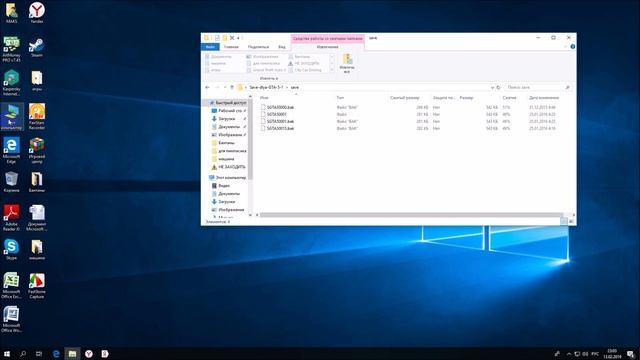Switch to large icons view in status bar

(x=571, y=221)
